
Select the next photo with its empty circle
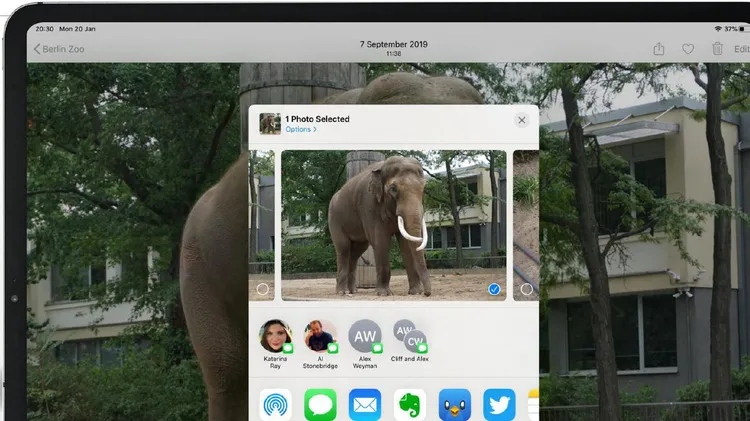coord(527,289)
